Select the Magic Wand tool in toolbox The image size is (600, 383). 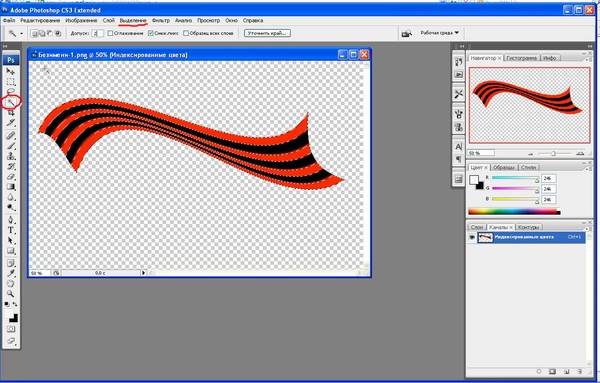click(x=11, y=102)
